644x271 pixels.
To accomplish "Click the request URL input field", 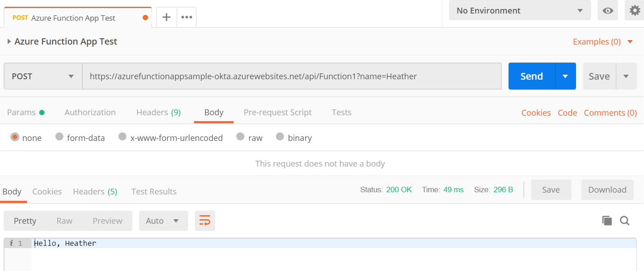I will [292, 76].
